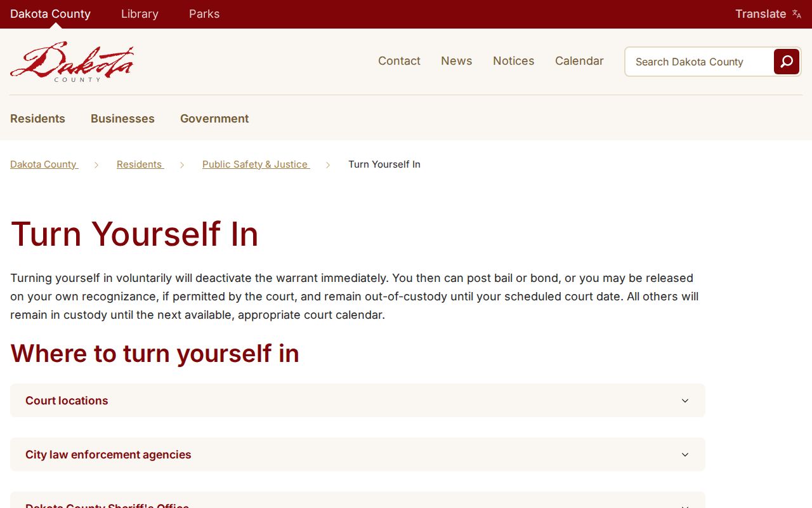Open the Government main menu
The width and height of the screenshot is (812, 508).
214,119
